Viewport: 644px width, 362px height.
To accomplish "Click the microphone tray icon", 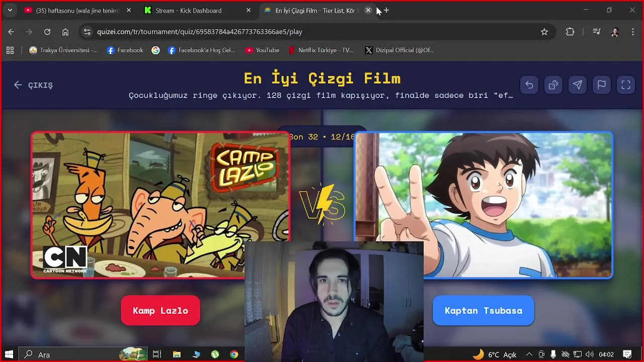I will click(553, 354).
